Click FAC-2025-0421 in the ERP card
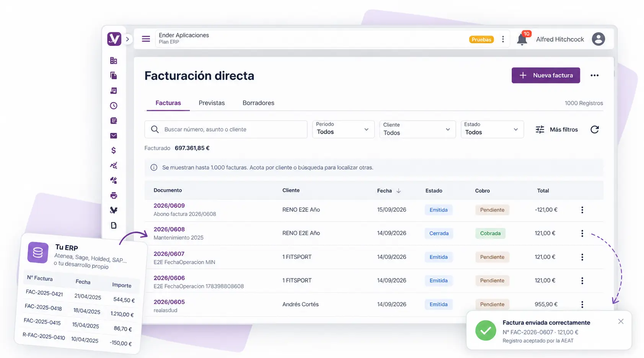Image resolution: width=644 pixels, height=358 pixels. [x=44, y=293]
